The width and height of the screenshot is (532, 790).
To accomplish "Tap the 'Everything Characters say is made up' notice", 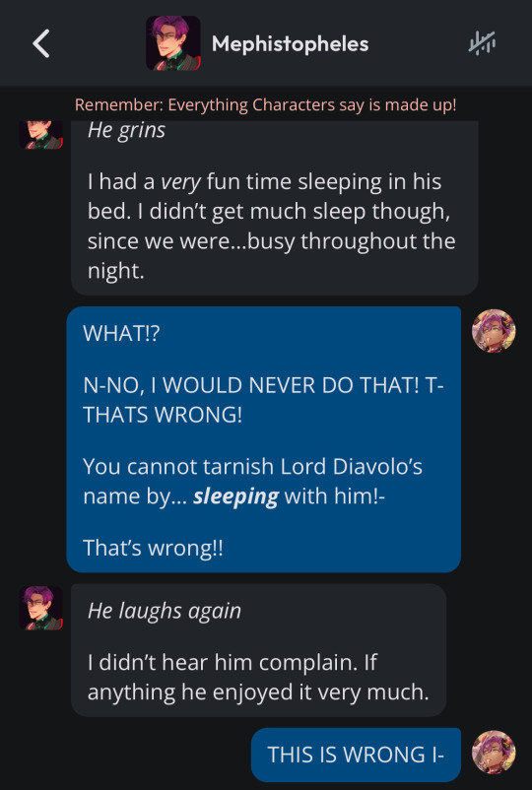I will [265, 105].
